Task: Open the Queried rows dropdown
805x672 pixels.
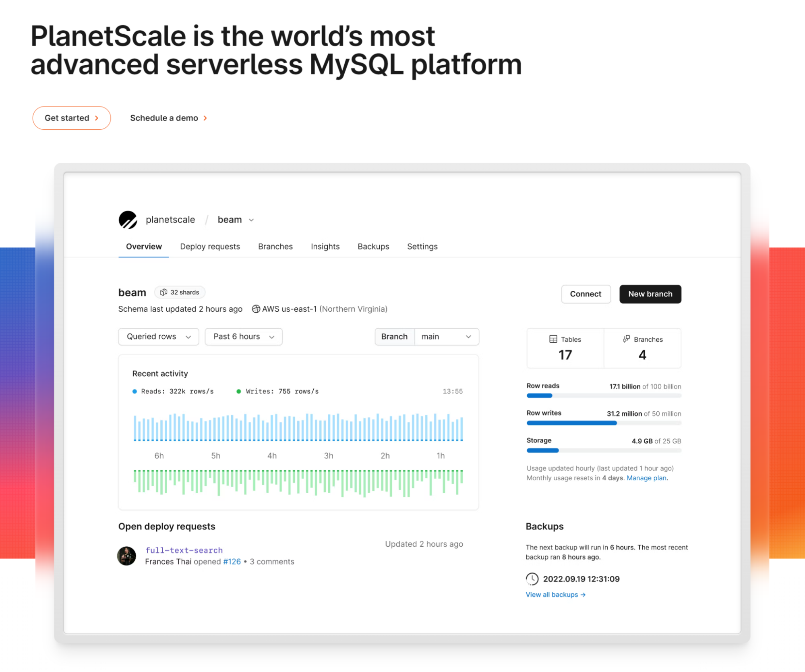Action: (159, 336)
